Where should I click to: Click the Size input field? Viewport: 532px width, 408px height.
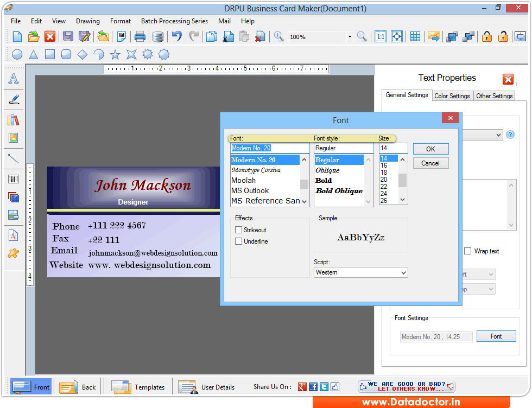[x=393, y=148]
